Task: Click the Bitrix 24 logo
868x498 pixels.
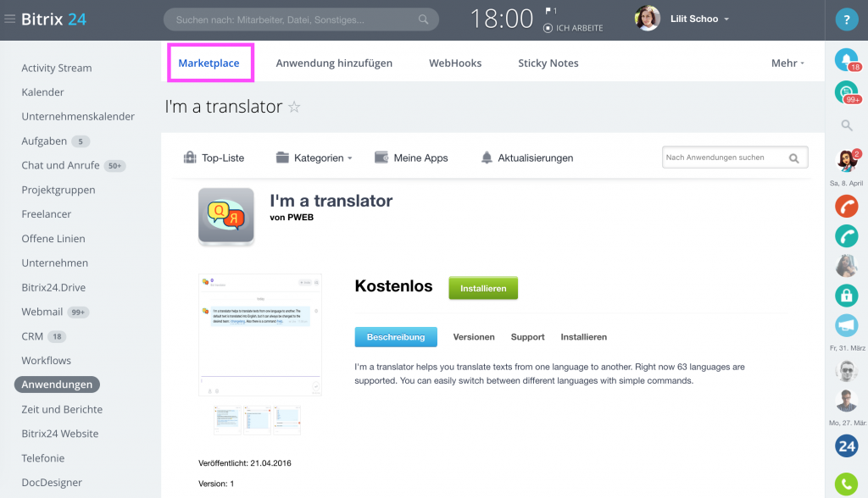Action: 53,19
